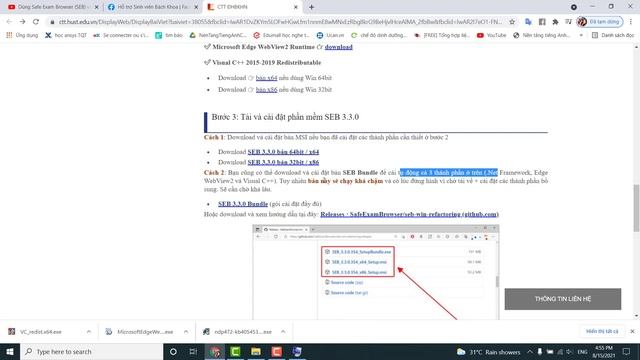640x360 pixels.
Task: Go back to the previous page
Action: click(9, 22)
